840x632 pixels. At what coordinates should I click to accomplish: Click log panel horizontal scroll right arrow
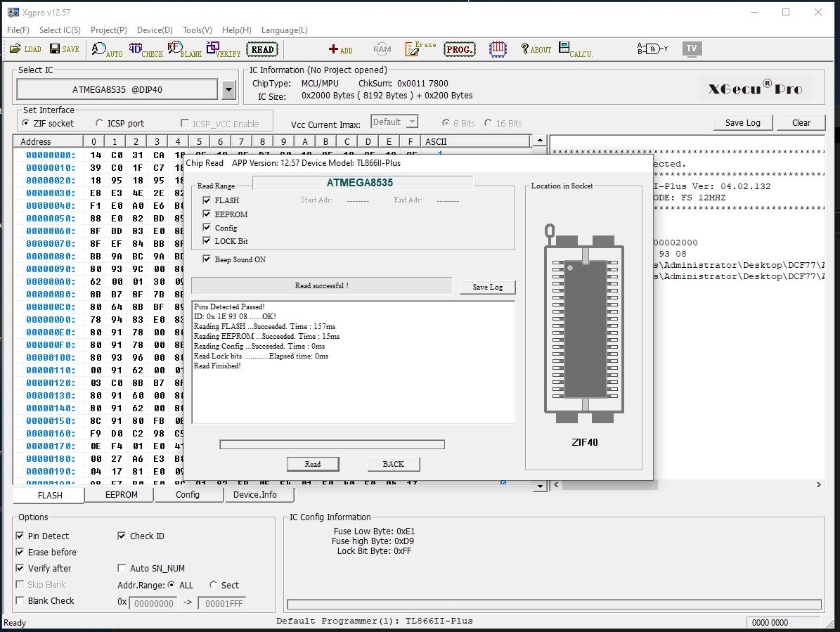click(819, 484)
